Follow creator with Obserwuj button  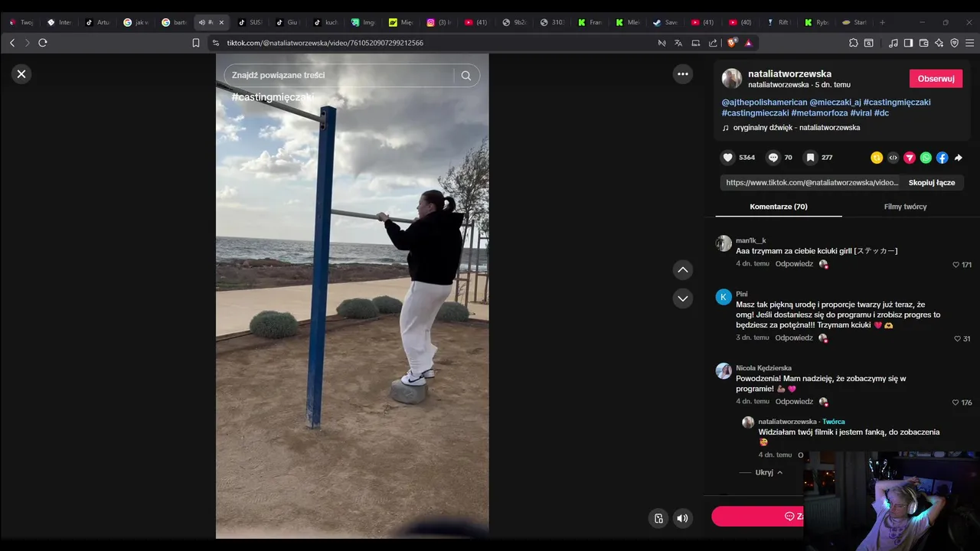click(936, 79)
